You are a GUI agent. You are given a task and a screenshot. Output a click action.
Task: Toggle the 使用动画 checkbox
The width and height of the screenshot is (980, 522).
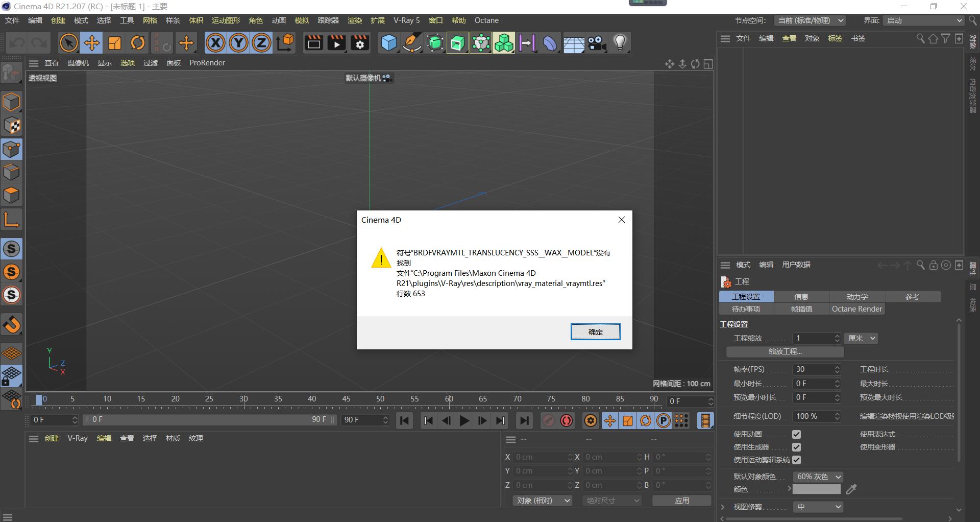click(796, 434)
